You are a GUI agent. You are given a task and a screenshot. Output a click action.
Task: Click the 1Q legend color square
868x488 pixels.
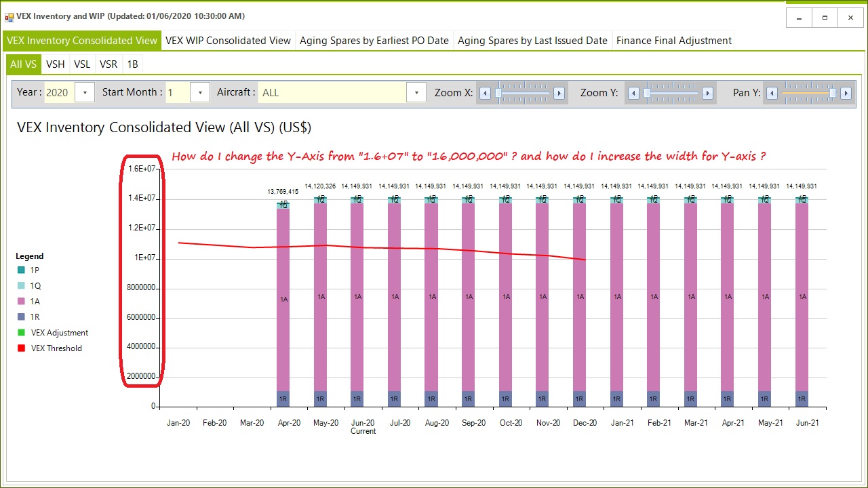(x=21, y=286)
